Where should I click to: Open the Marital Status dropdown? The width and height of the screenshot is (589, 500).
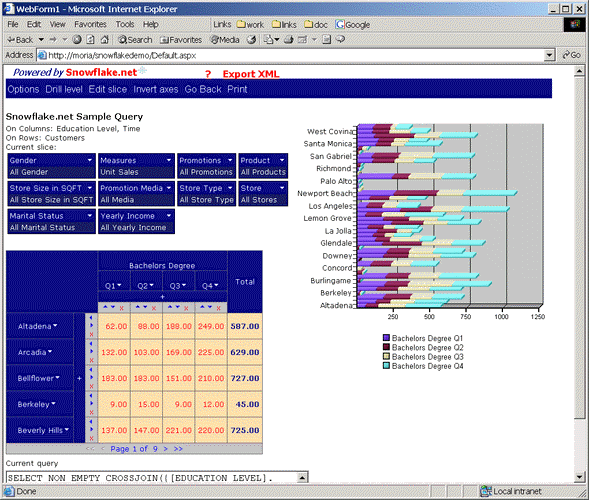point(90,216)
